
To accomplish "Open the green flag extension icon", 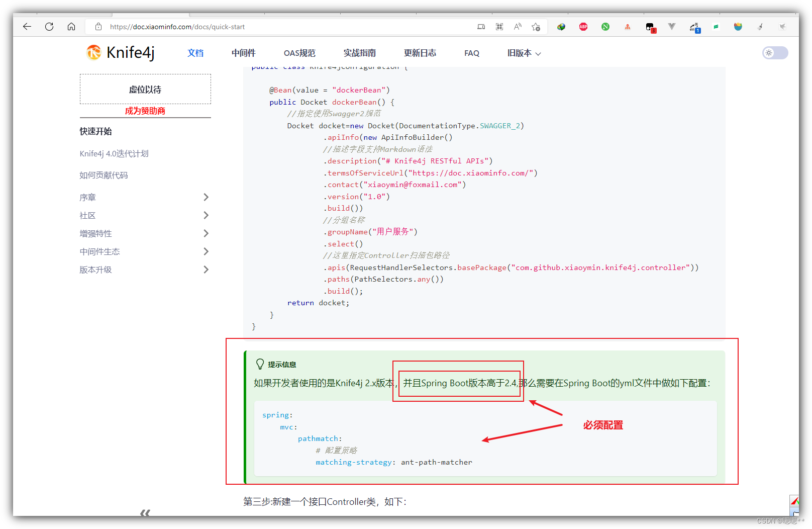I will coord(716,27).
